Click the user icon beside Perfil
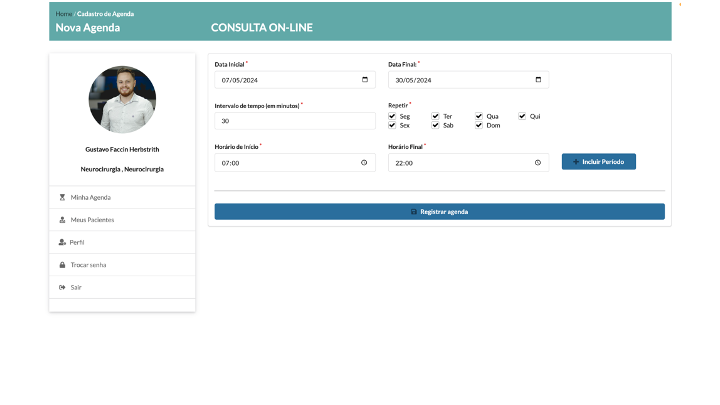The image size is (720, 405). point(62,242)
